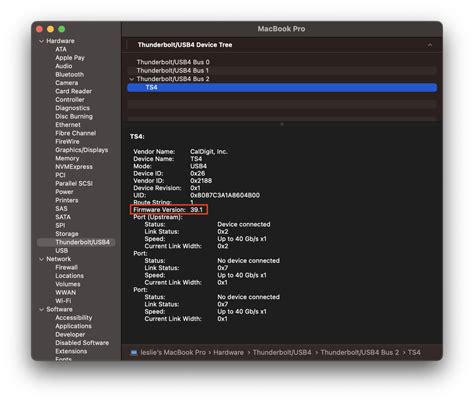Image resolution: width=474 pixels, height=402 pixels.
Task: Click the Device connected status text
Action: [x=244, y=224]
